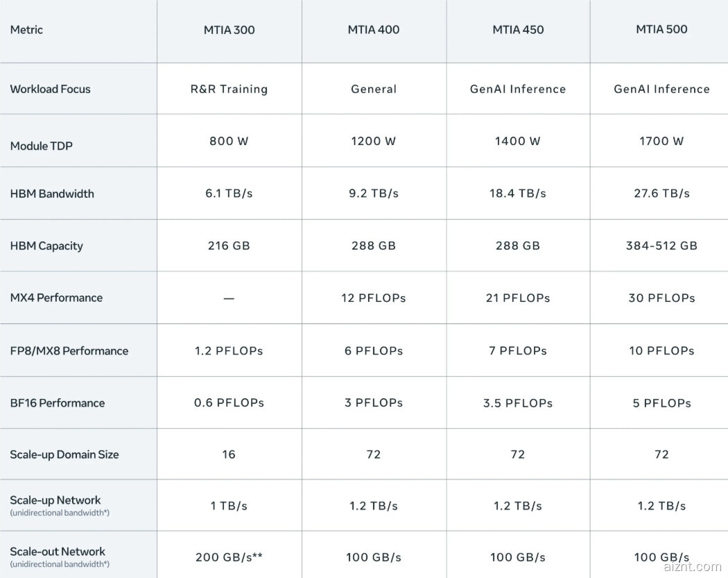Select the MTIA 500 column header
The width and height of the screenshot is (728, 578).
(x=661, y=30)
